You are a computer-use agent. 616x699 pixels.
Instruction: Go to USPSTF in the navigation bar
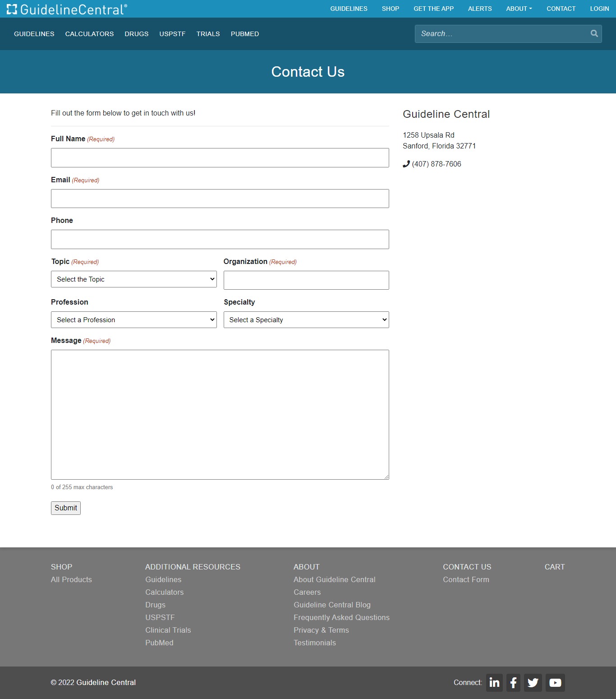(x=172, y=34)
